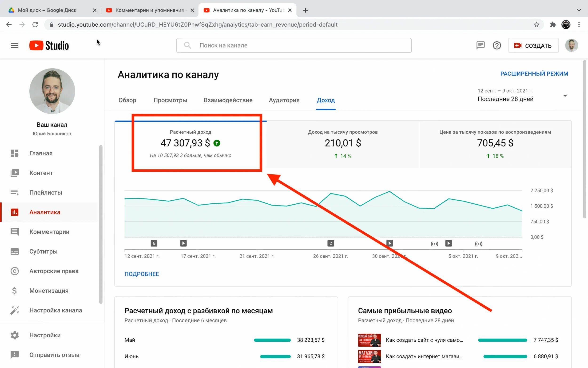Click the 7 747,35 $ video revenue bar
Screen dimensions: 588x368
click(x=502, y=340)
